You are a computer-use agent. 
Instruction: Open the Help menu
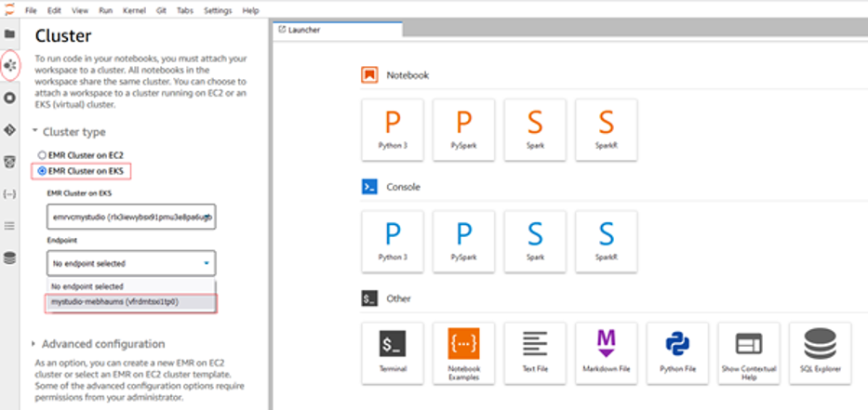251,10
